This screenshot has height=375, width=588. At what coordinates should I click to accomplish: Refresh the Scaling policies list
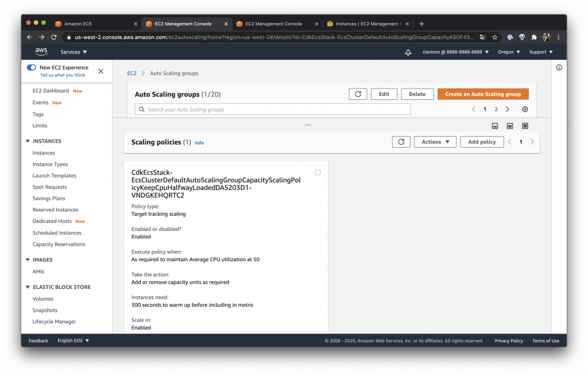[x=401, y=142]
